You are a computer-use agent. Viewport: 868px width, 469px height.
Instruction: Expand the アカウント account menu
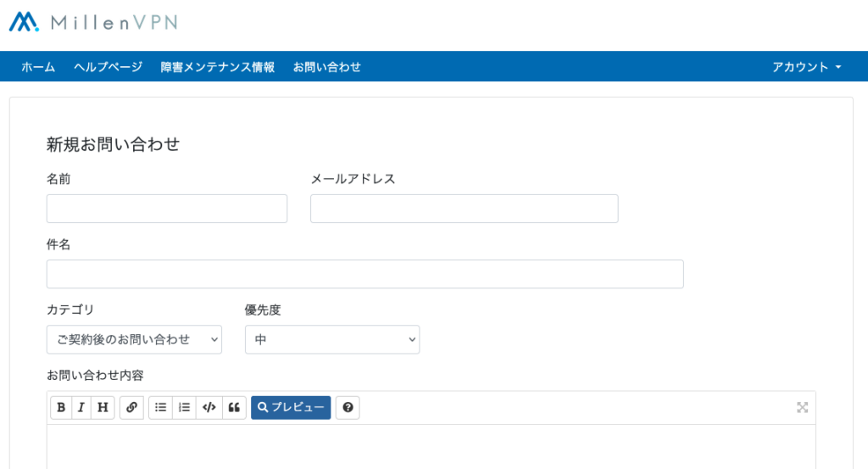click(806, 67)
